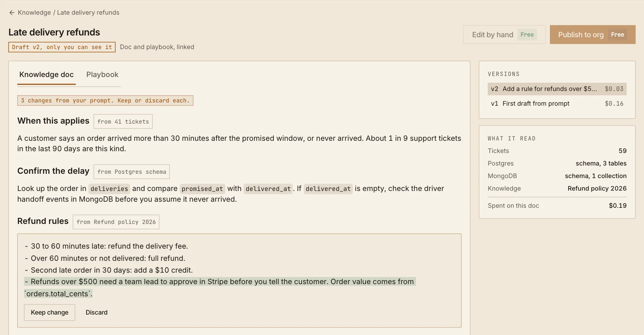
Task: Click the Publish to org button
Action: (592, 35)
